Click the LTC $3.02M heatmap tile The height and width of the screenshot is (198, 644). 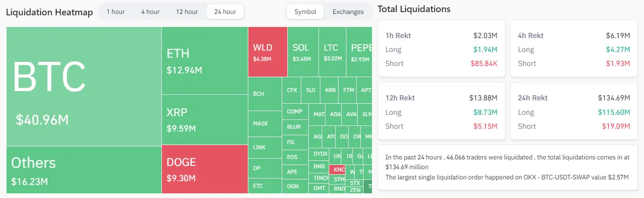[332, 52]
